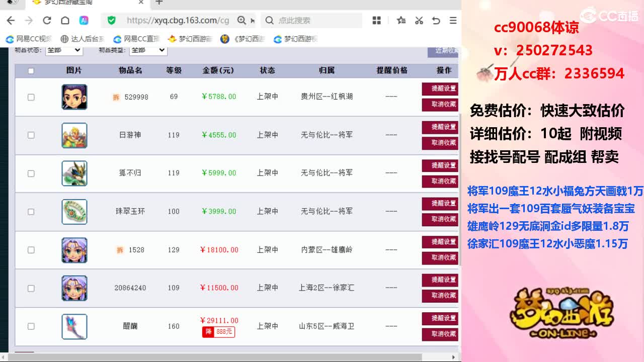644x362 pixels.
Task: Click 取消收藏 for 日游神
Action: click(x=441, y=143)
